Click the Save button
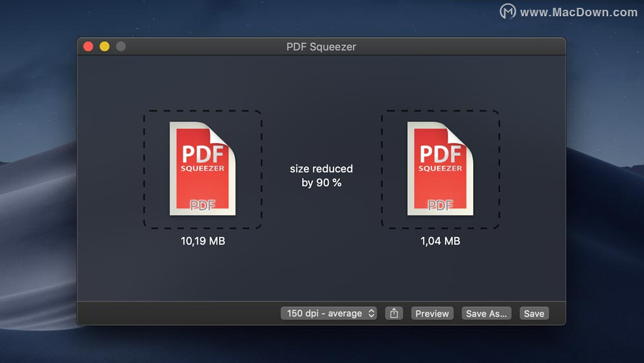 point(534,313)
